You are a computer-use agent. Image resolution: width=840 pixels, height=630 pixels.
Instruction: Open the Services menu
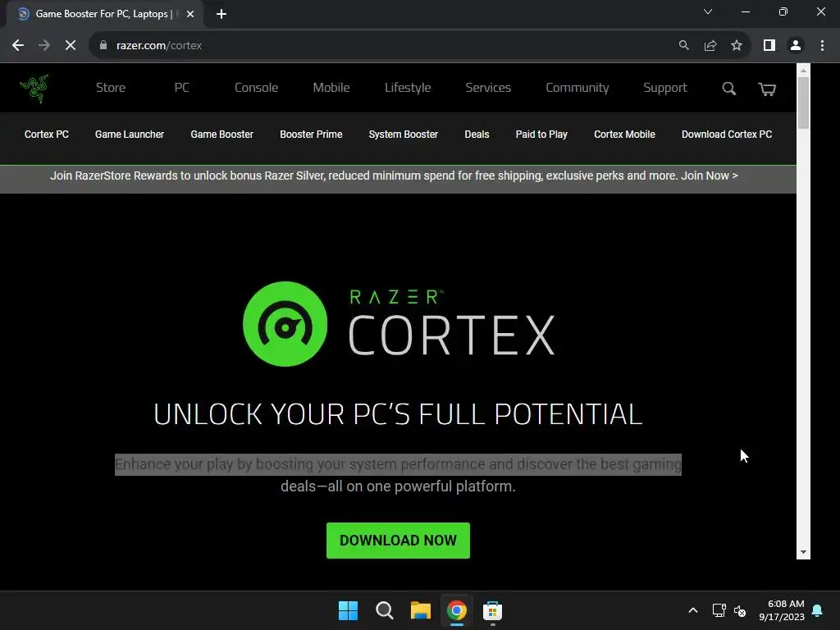(x=488, y=88)
